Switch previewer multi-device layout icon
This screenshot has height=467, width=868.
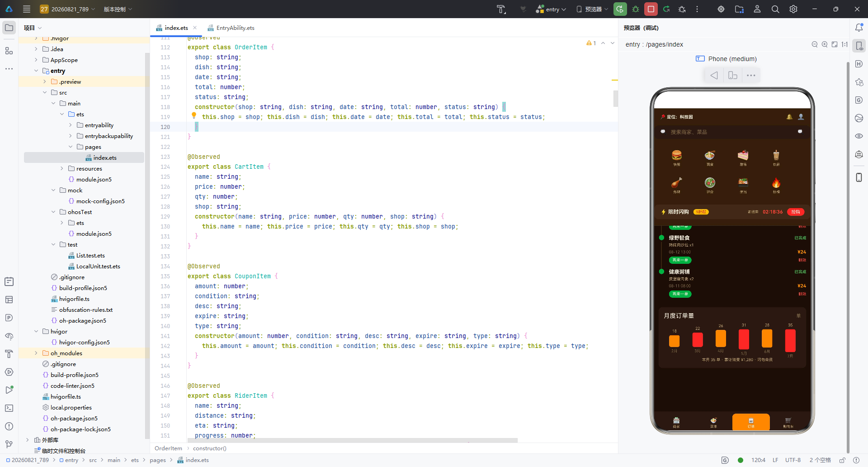tap(733, 76)
